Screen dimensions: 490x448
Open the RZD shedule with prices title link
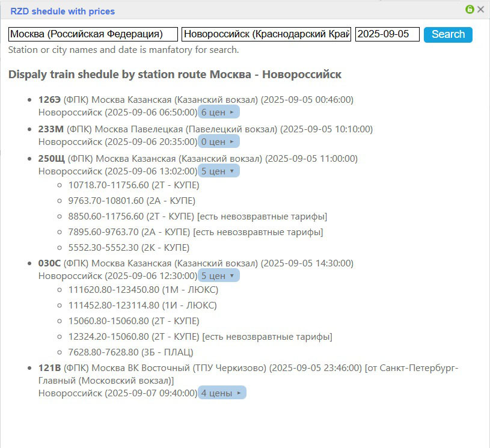point(63,11)
